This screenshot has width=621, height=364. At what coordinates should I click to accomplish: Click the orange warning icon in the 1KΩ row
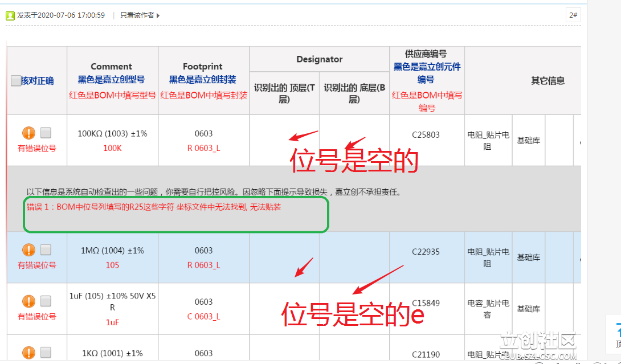point(28,353)
